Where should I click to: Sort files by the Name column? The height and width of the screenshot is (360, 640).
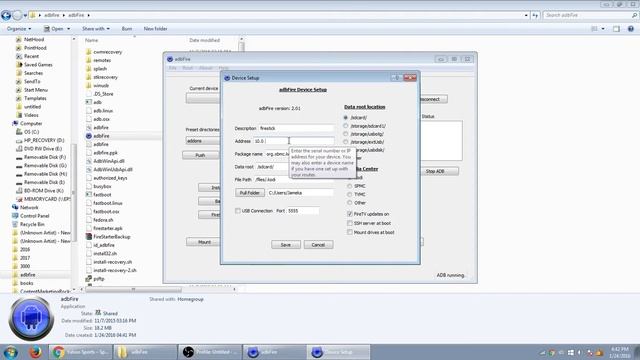coord(91,40)
